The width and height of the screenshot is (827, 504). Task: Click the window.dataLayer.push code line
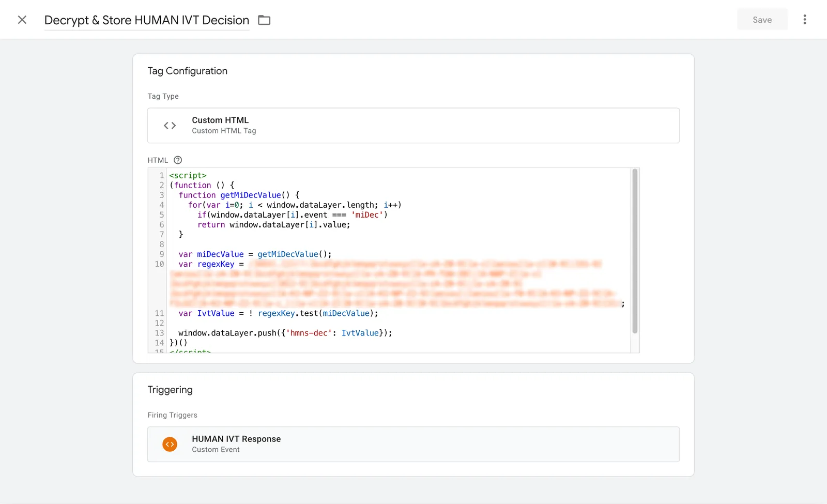(285, 333)
